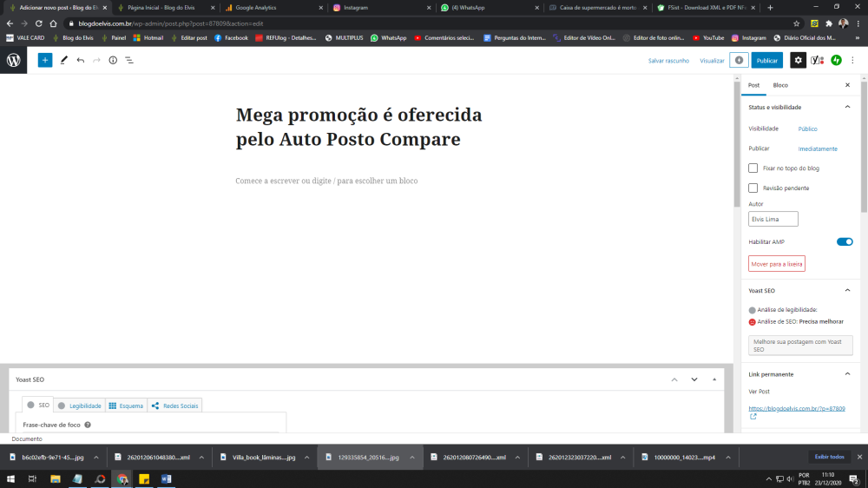The width and height of the screenshot is (868, 488).
Task: Open Word from the taskbar
Action: pyautogui.click(x=166, y=479)
